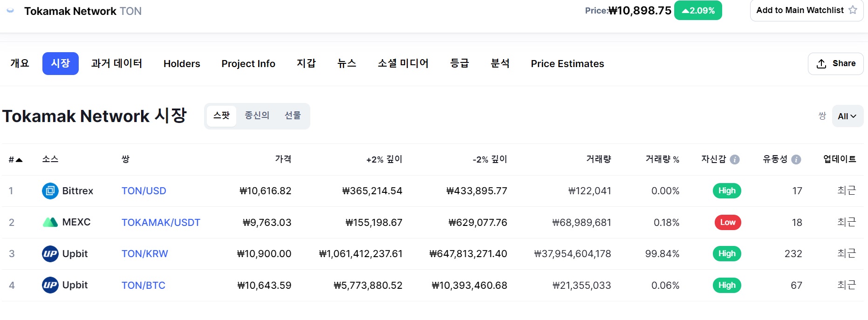This screenshot has width=868, height=320.
Task: Click depth value ₩1,061,412,237.61
Action: [x=361, y=254]
